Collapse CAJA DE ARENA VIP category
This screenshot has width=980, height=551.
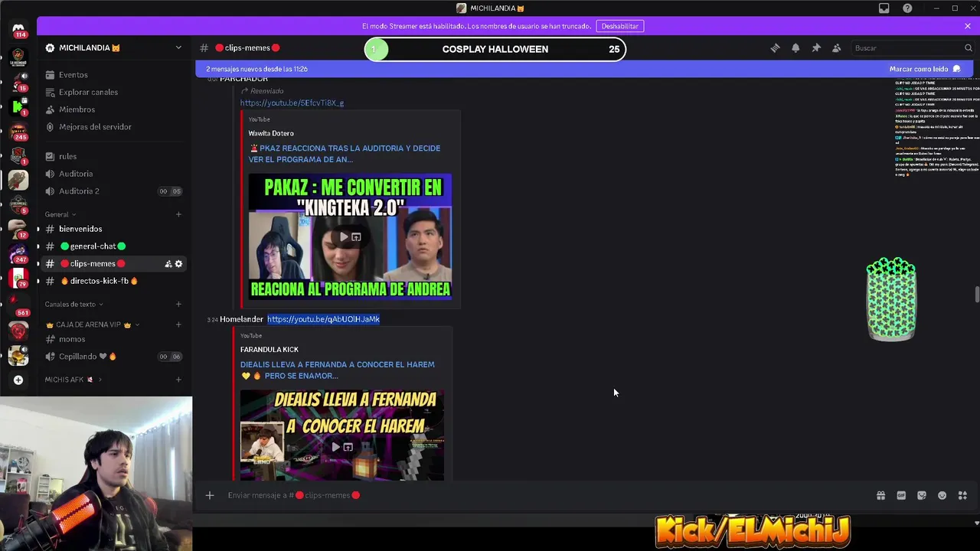click(x=93, y=324)
